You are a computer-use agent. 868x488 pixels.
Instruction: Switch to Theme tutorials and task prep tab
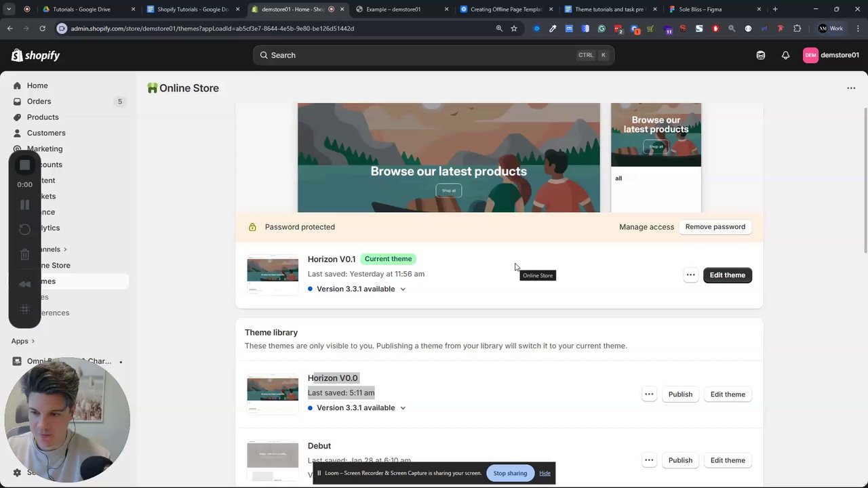610,9
